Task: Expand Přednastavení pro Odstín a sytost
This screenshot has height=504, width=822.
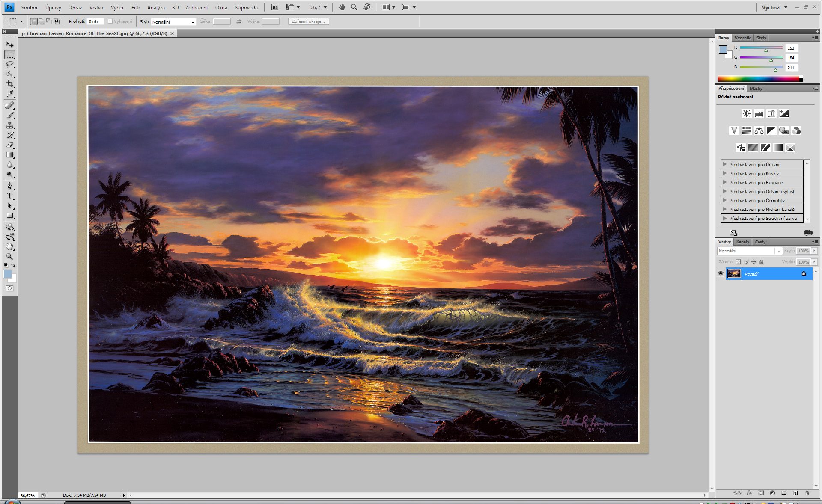Action: pyautogui.click(x=725, y=191)
